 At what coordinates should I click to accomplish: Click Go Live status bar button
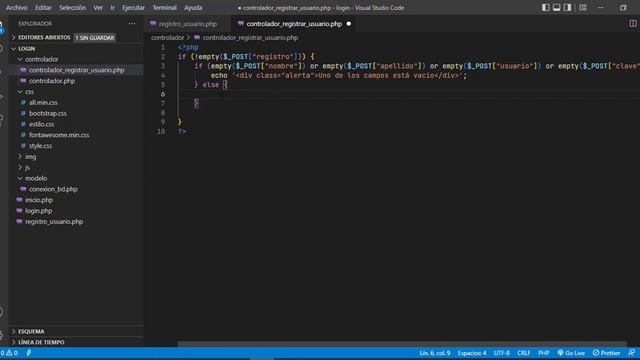coord(571,353)
